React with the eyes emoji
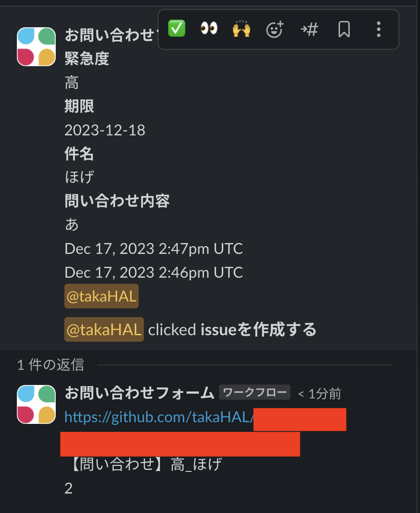The width and height of the screenshot is (420, 513). pyautogui.click(x=208, y=29)
